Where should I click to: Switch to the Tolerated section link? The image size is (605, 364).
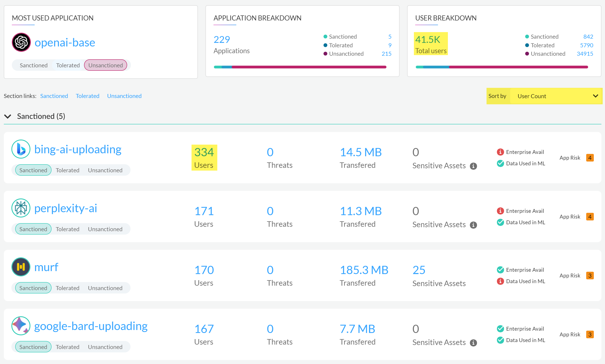pyautogui.click(x=87, y=96)
